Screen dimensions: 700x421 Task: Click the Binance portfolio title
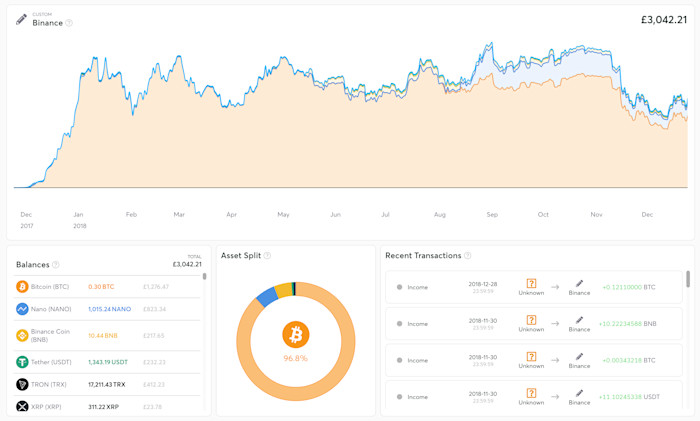47,23
